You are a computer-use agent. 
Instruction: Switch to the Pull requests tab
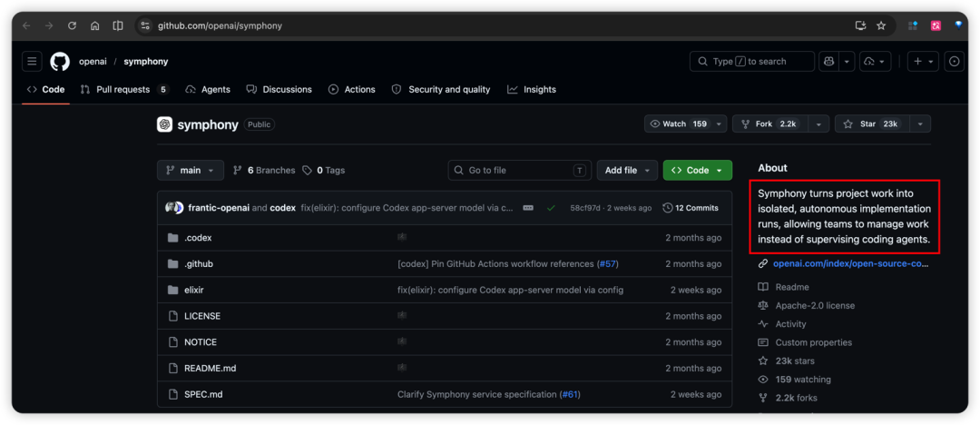tap(125, 90)
